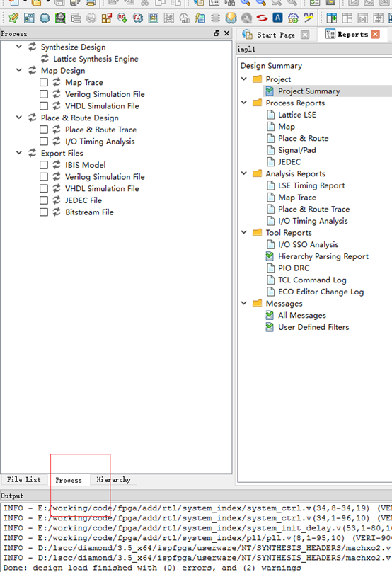Click the refresh icon beside Export Files
Screen dimensions: 392x572
[33, 153]
